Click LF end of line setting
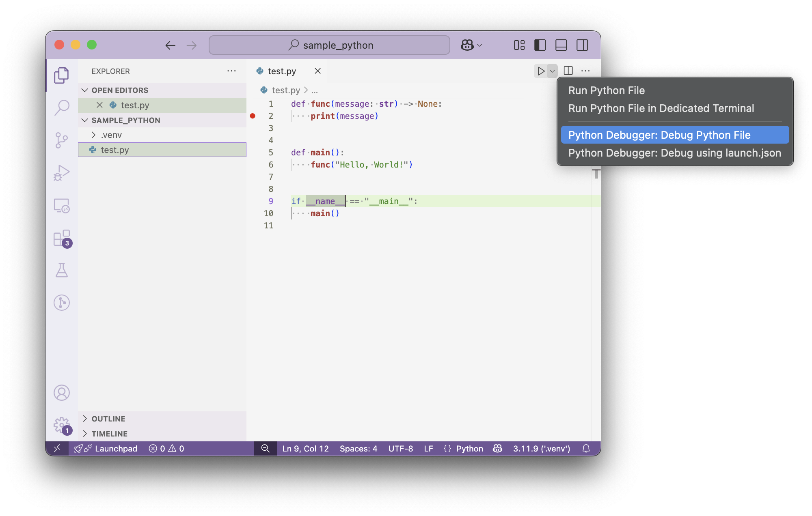Screen dimensions: 812x516 [x=428, y=448]
